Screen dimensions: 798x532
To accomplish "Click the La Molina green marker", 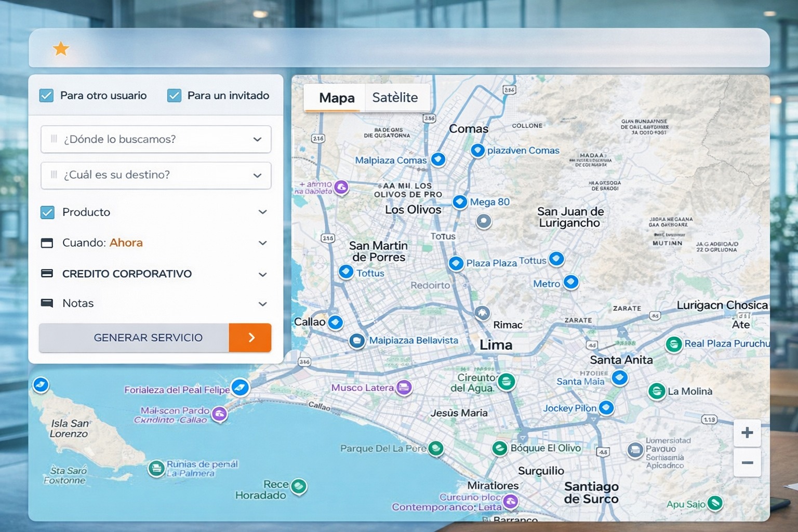I will [657, 391].
